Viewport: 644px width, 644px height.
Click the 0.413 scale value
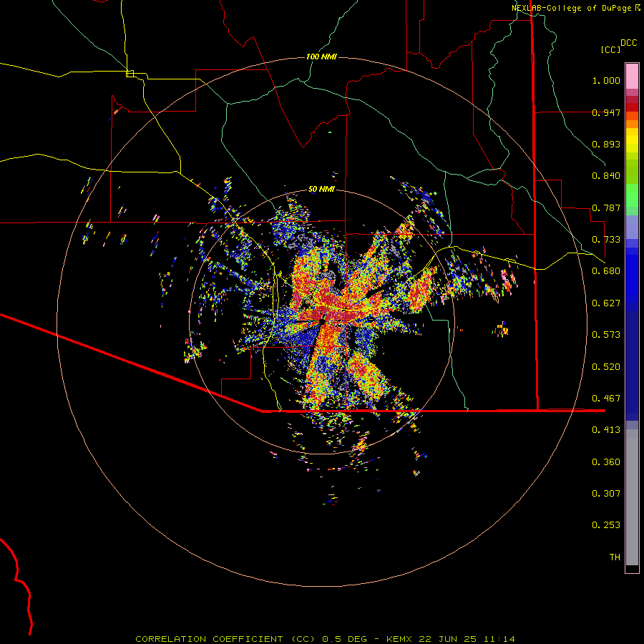606,430
